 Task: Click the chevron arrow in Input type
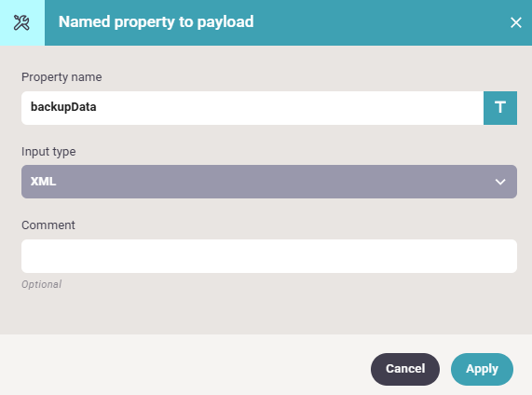(500, 182)
